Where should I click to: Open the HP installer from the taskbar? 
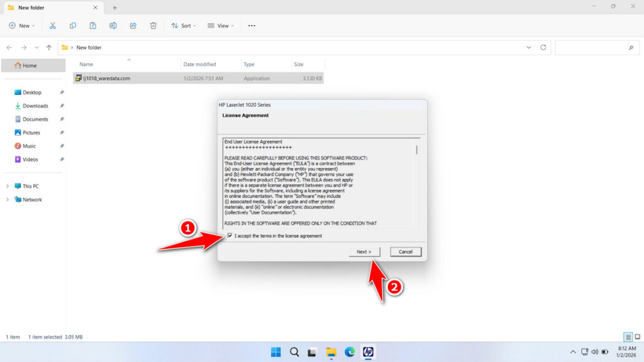(369, 352)
